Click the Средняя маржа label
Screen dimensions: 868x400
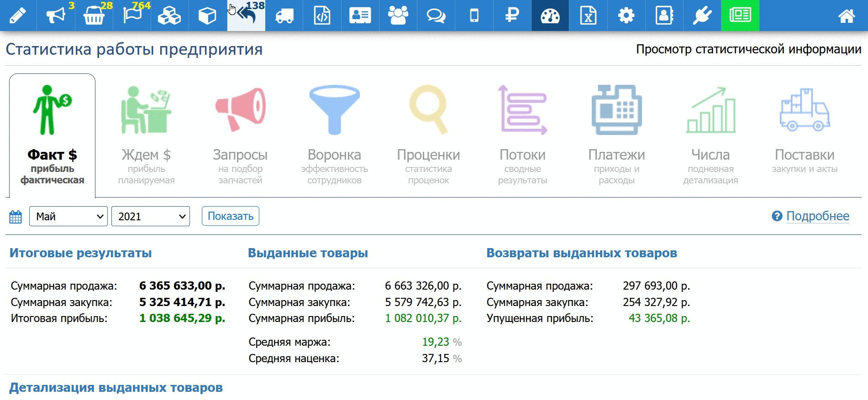tap(289, 342)
